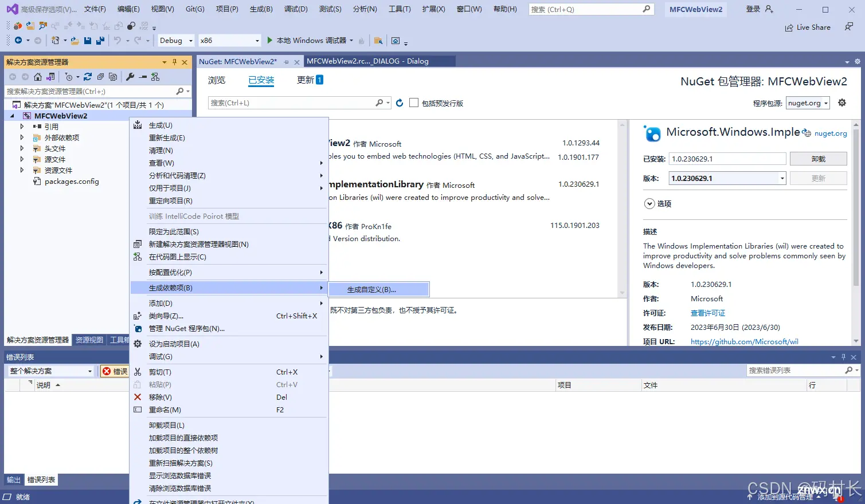Open the 查看许可证 license link
The width and height of the screenshot is (865, 504).
pos(708,313)
